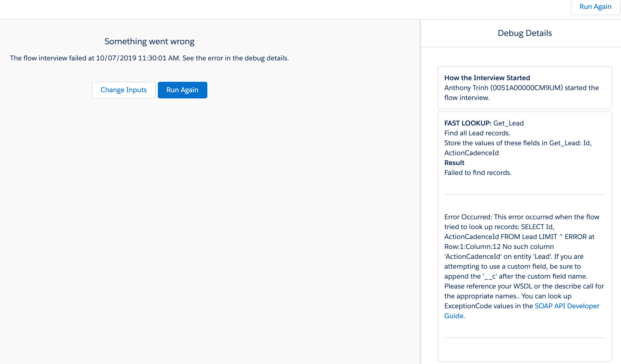The height and width of the screenshot is (364, 621).
Task: Click the Find all Lead records line
Action: pyautogui.click(x=477, y=133)
